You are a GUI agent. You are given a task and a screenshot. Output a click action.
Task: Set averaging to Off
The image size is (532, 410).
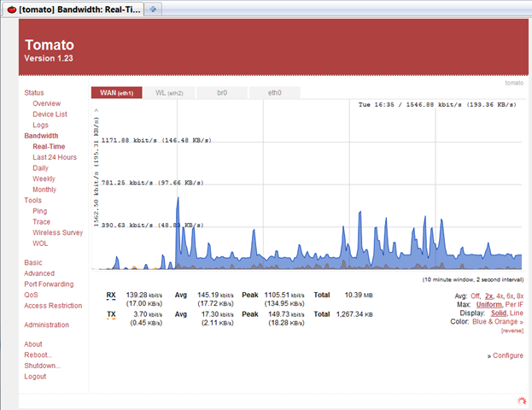(x=475, y=296)
